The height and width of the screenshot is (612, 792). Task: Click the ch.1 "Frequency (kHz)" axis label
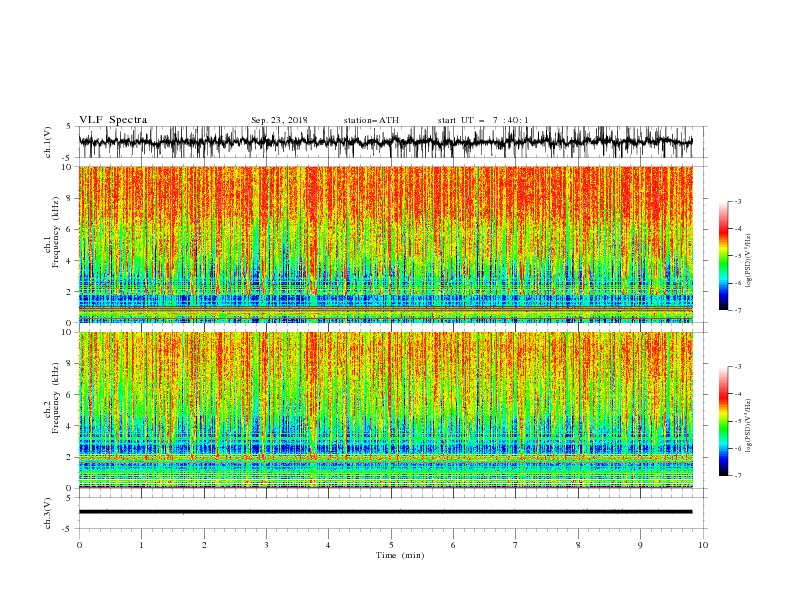pos(56,232)
